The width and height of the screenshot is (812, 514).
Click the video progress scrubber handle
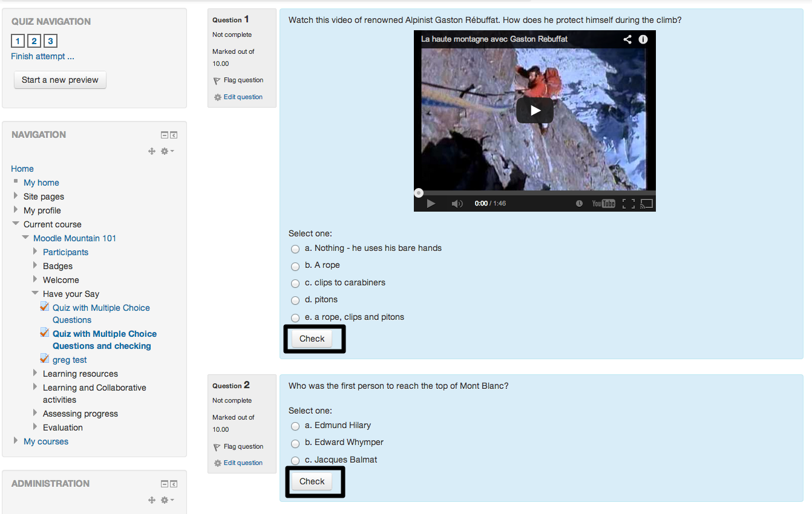pyautogui.click(x=419, y=193)
